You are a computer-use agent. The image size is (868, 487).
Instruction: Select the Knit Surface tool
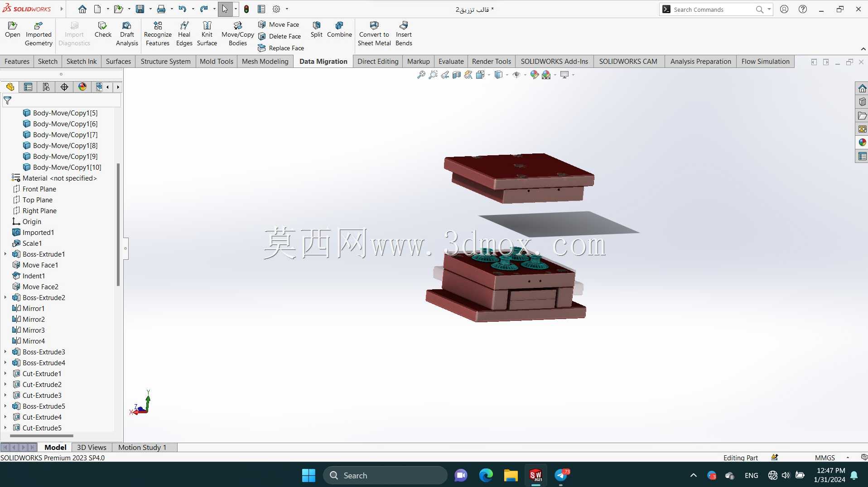click(x=207, y=34)
